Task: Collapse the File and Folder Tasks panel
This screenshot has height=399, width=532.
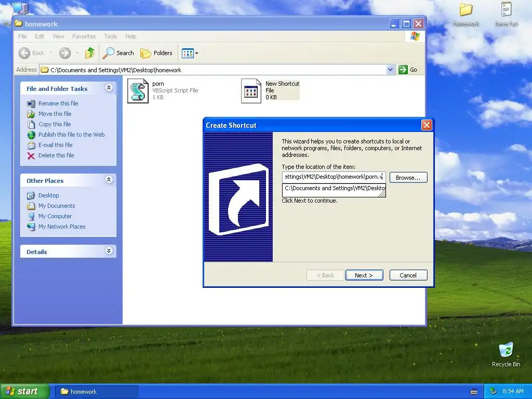Action: [109, 88]
